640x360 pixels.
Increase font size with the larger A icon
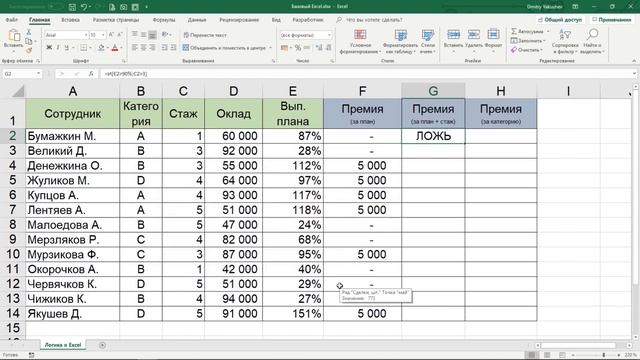click(x=111, y=35)
